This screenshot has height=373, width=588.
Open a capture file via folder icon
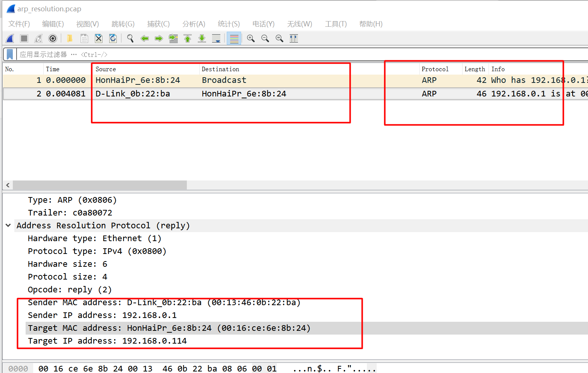click(x=70, y=38)
